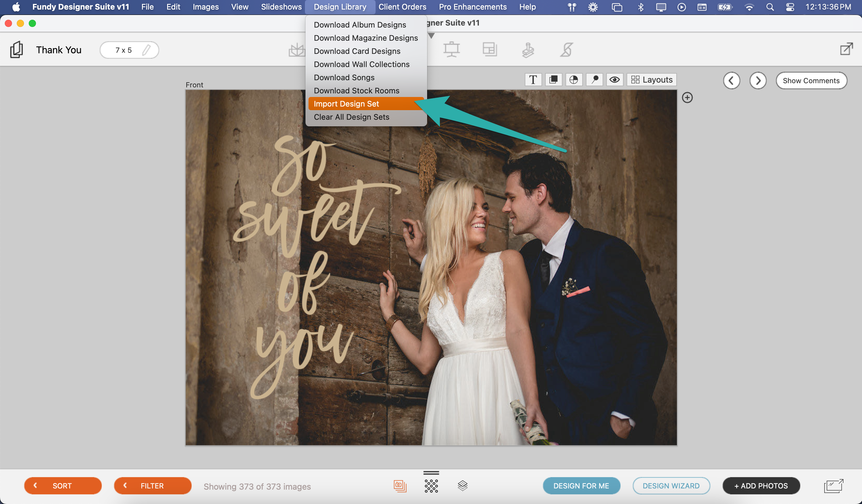Select Download Magazine Designs

[366, 38]
